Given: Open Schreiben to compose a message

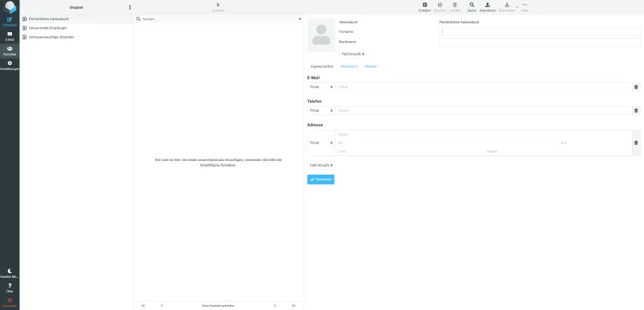Looking at the screenshot, I should 10,22.
